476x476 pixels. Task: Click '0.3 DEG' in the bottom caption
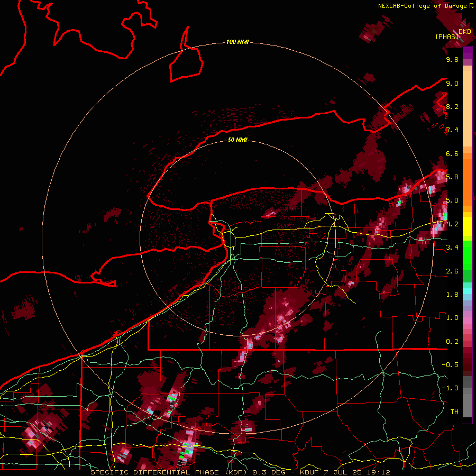point(270,472)
